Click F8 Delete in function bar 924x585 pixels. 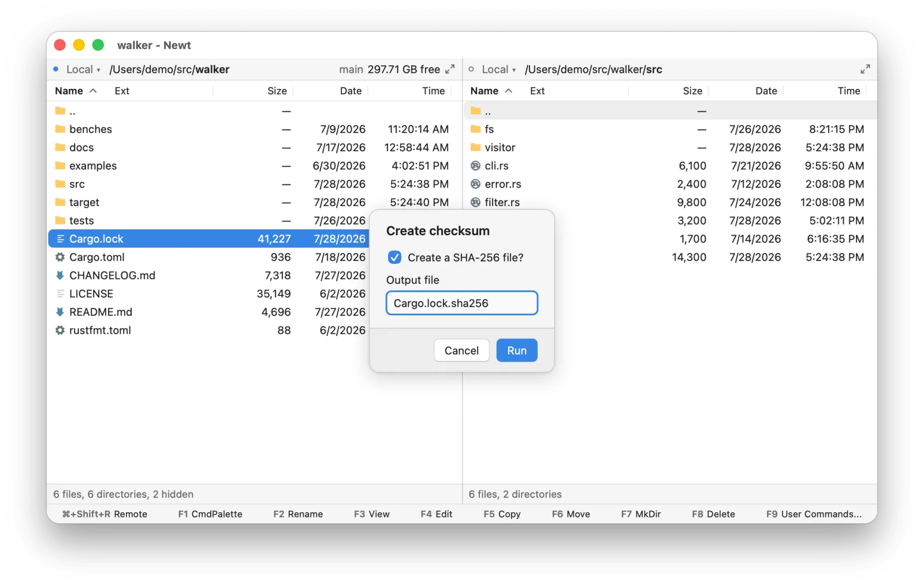713,514
